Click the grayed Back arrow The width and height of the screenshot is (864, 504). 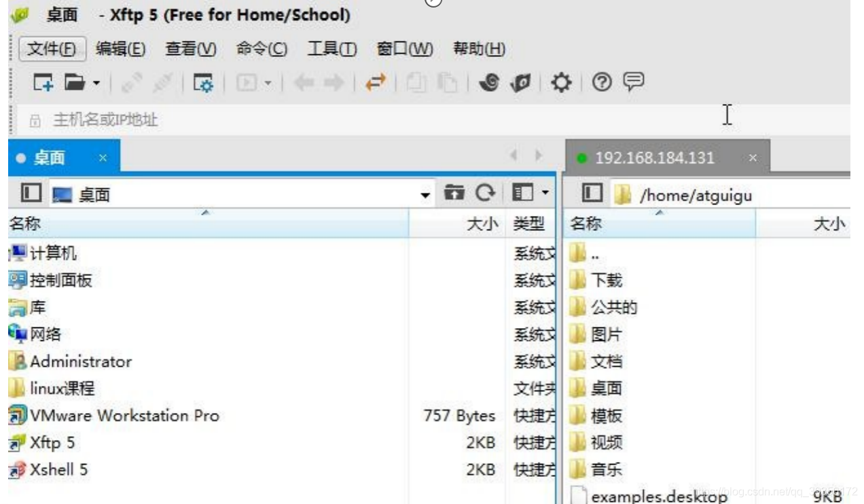point(303,83)
